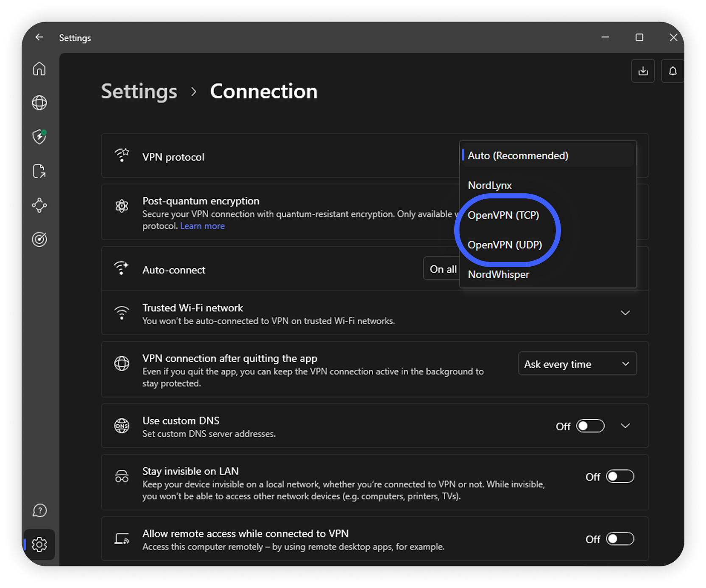This screenshot has width=706, height=588.
Task: Expand the Trusted Wi-Fi network section
Action: (625, 313)
